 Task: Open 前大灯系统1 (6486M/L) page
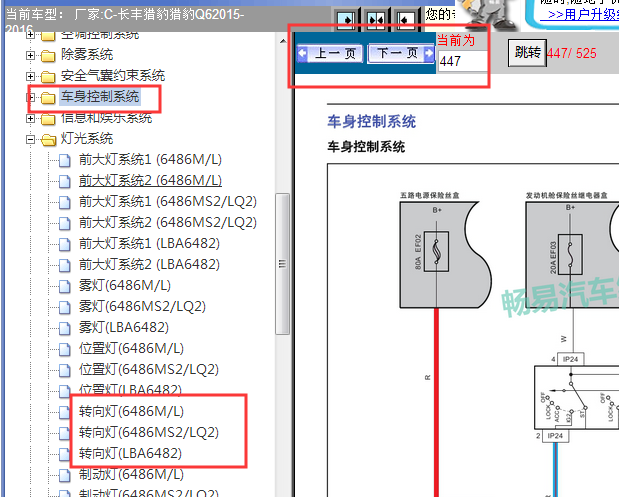point(150,159)
